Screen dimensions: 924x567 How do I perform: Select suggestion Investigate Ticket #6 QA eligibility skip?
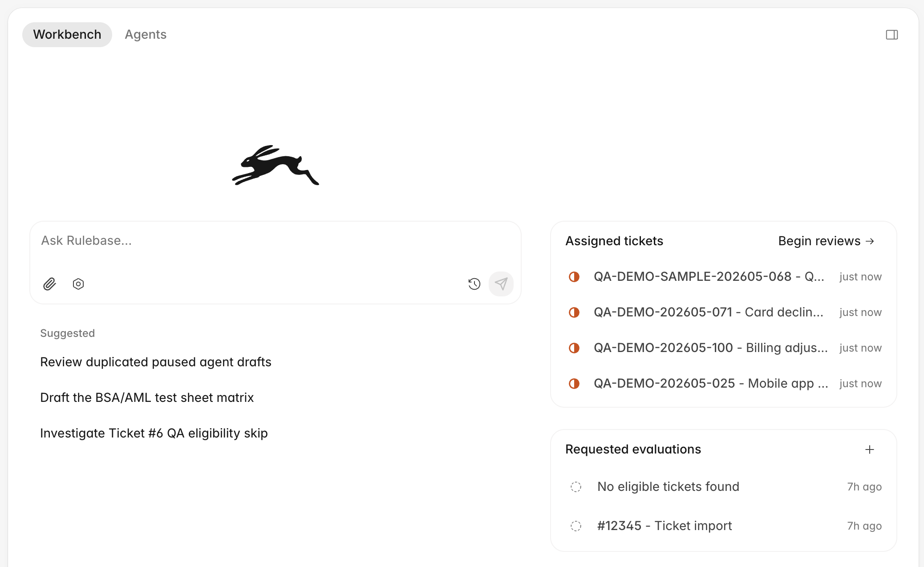coord(154,433)
